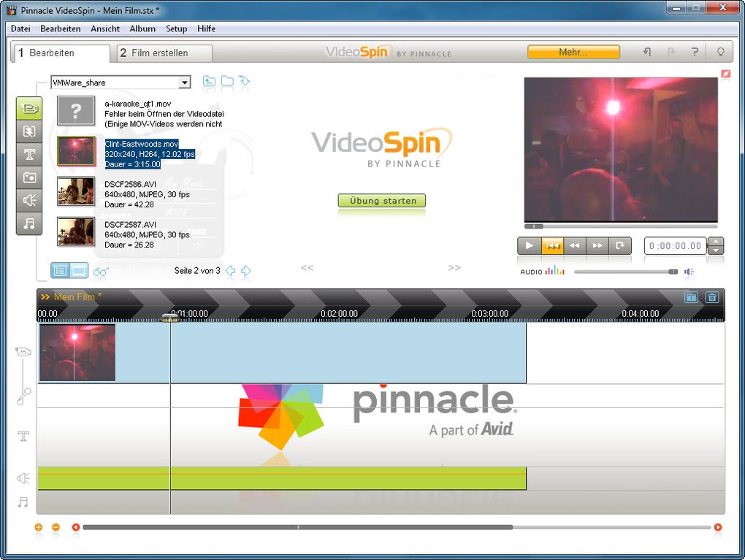Go up one folder level
Viewport: 745px width, 560px height.
(209, 81)
